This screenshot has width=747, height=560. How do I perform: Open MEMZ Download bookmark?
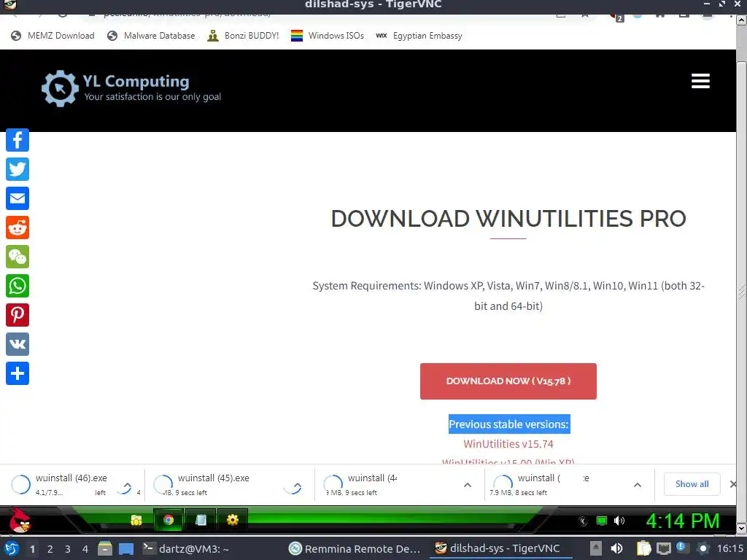tap(53, 36)
